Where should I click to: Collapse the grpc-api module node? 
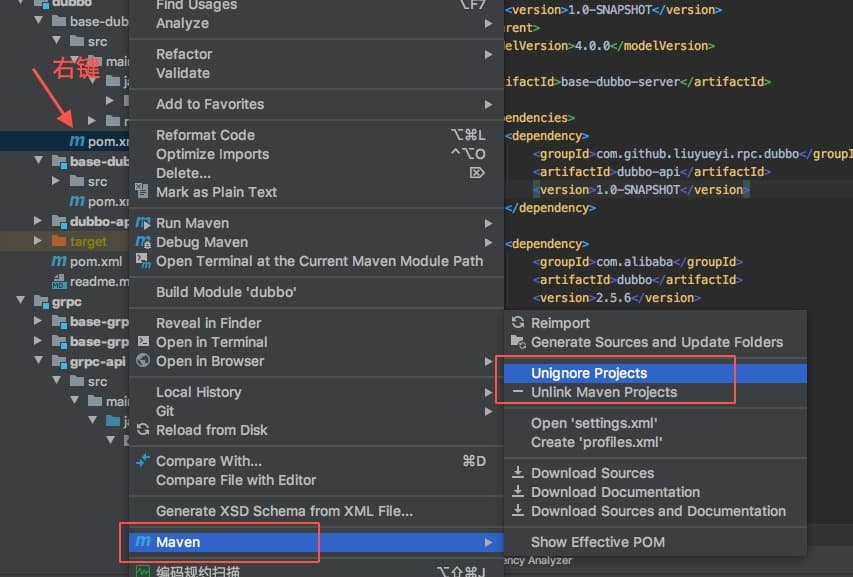(x=38, y=361)
